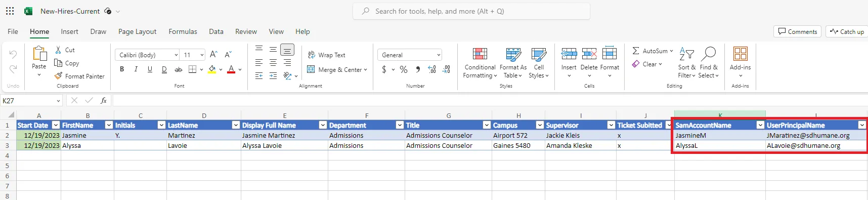Viewport: 868px width, 200px height.
Task: Click the Comments button
Action: [797, 31]
